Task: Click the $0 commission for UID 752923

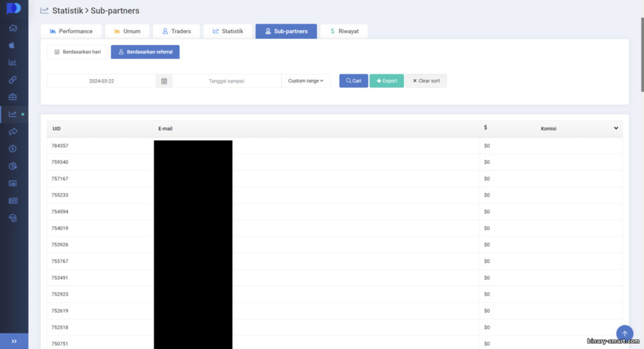Action: tap(487, 295)
